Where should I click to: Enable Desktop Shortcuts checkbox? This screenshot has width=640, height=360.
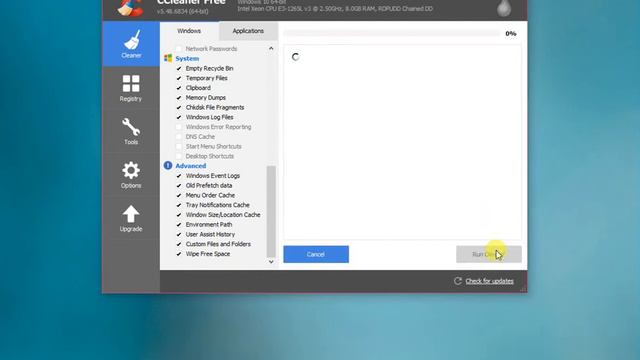click(x=179, y=156)
